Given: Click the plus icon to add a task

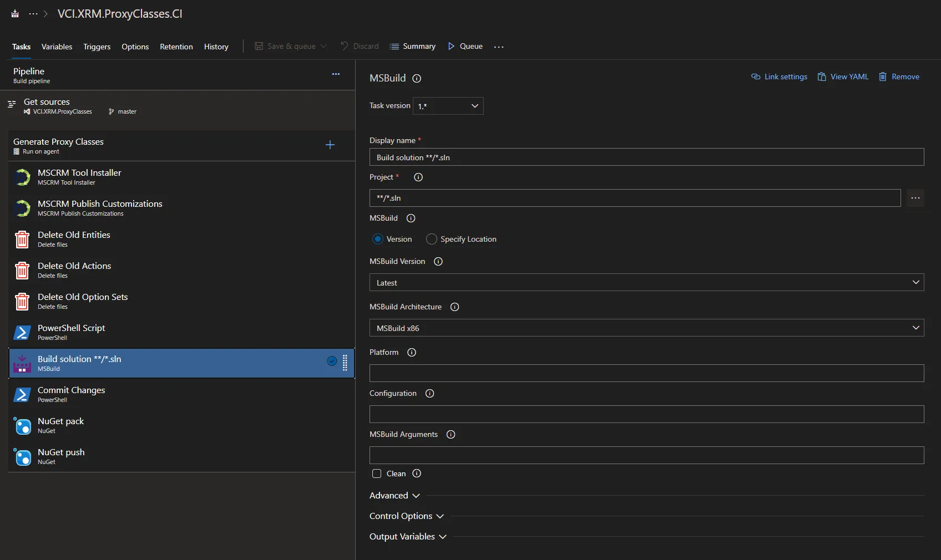Looking at the screenshot, I should [330, 145].
